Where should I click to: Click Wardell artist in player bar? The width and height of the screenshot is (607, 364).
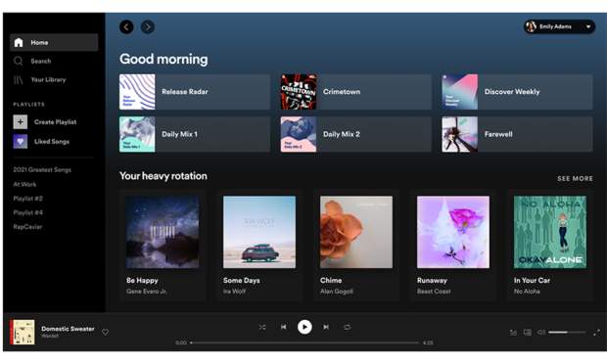pos(50,337)
